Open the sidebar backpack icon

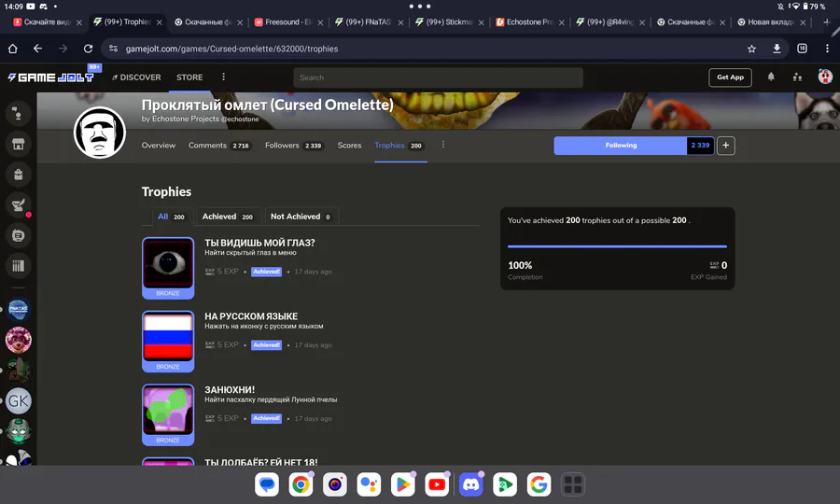(x=19, y=175)
